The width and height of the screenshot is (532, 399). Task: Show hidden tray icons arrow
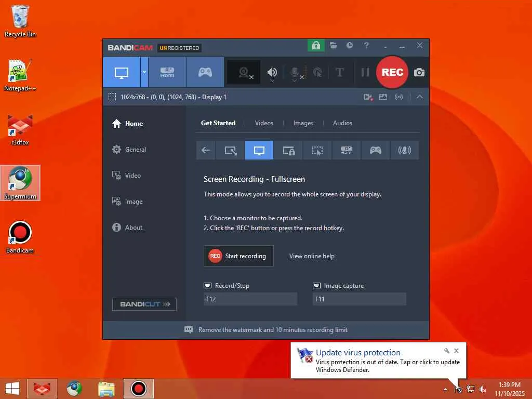point(445,390)
